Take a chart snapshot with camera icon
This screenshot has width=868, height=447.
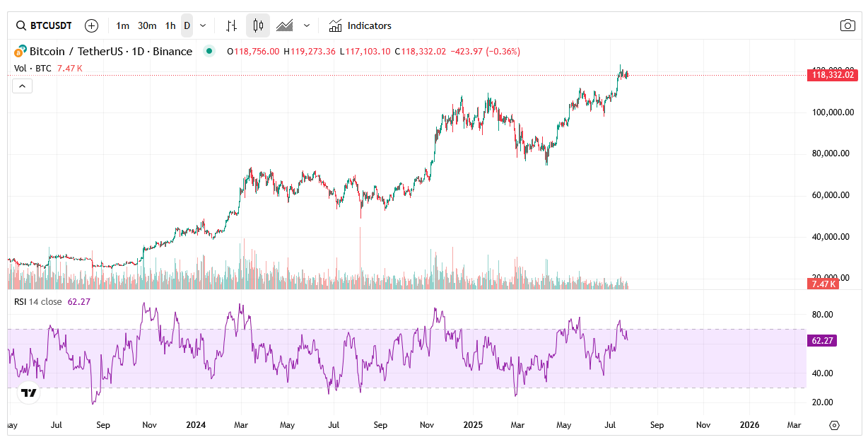click(848, 25)
